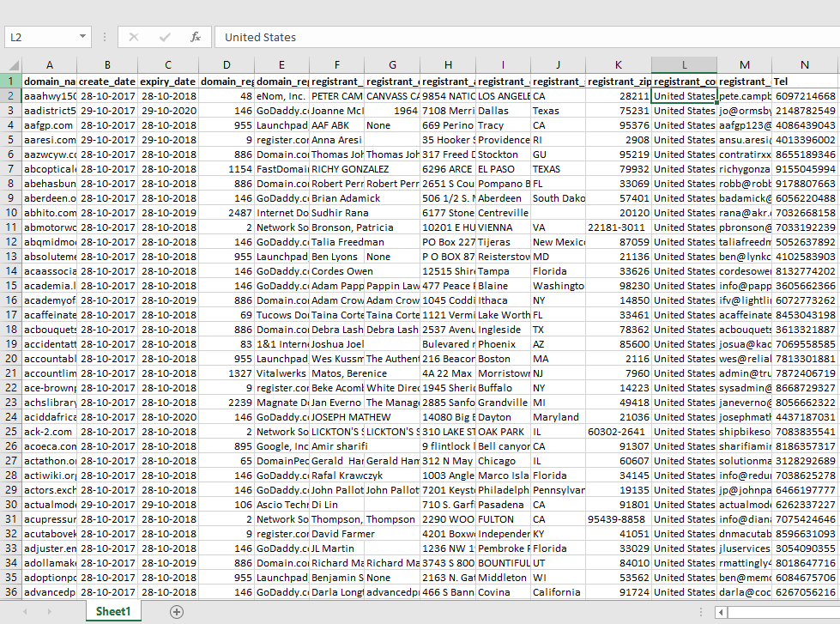Click horizontal scrollbar left arrow
Image resolution: width=840 pixels, height=624 pixels.
click(x=721, y=612)
